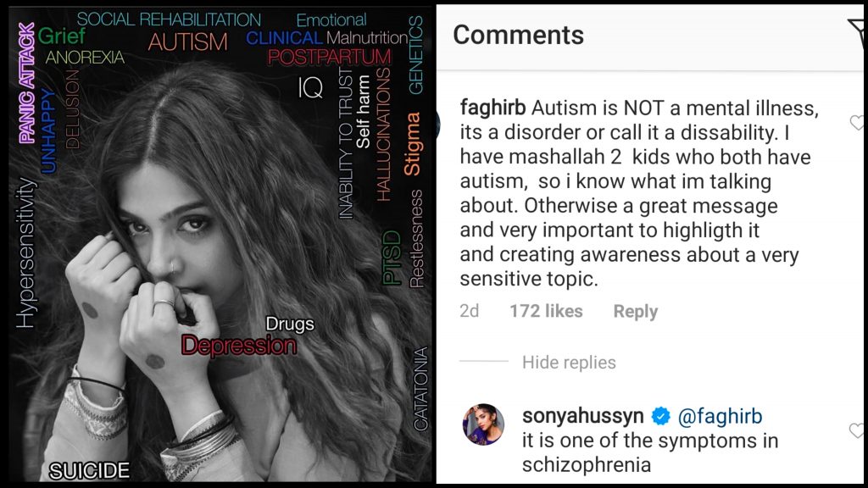Reply to faghirb's autism comment

pos(635,312)
